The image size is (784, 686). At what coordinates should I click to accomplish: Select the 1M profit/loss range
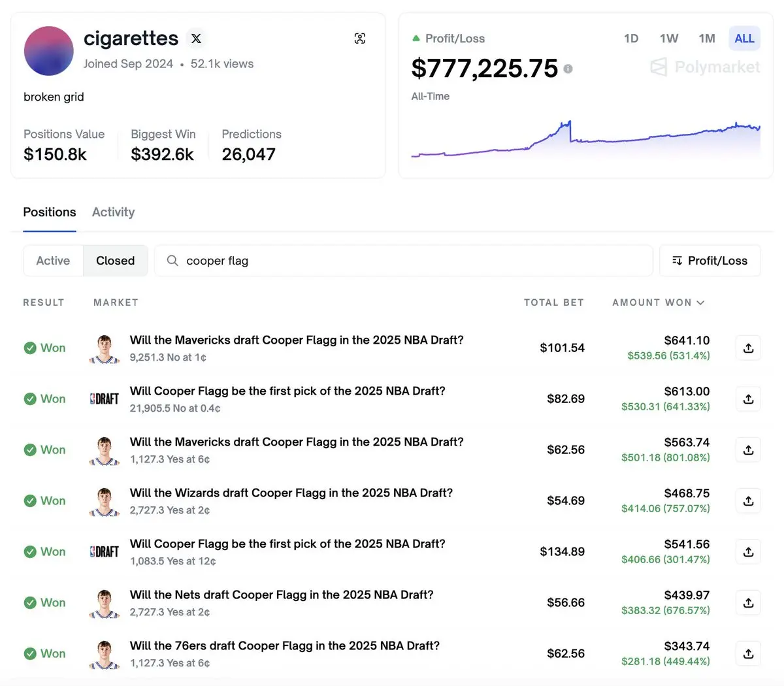[x=707, y=39]
